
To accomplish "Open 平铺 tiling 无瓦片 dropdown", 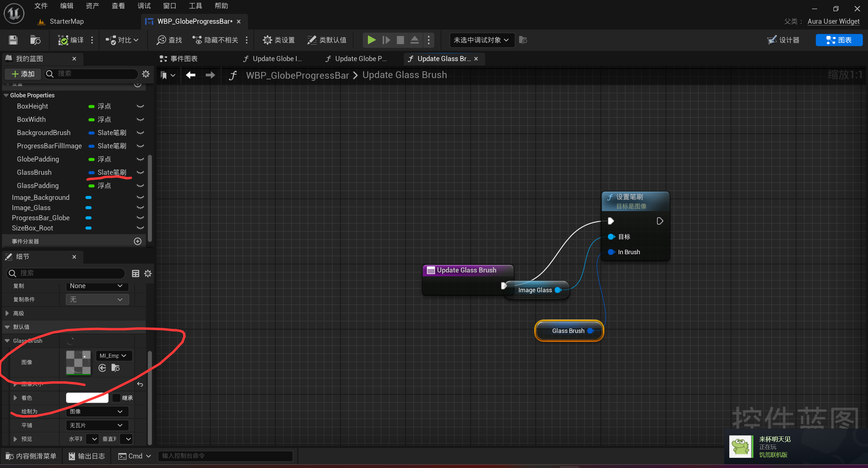I will pyautogui.click(x=97, y=425).
